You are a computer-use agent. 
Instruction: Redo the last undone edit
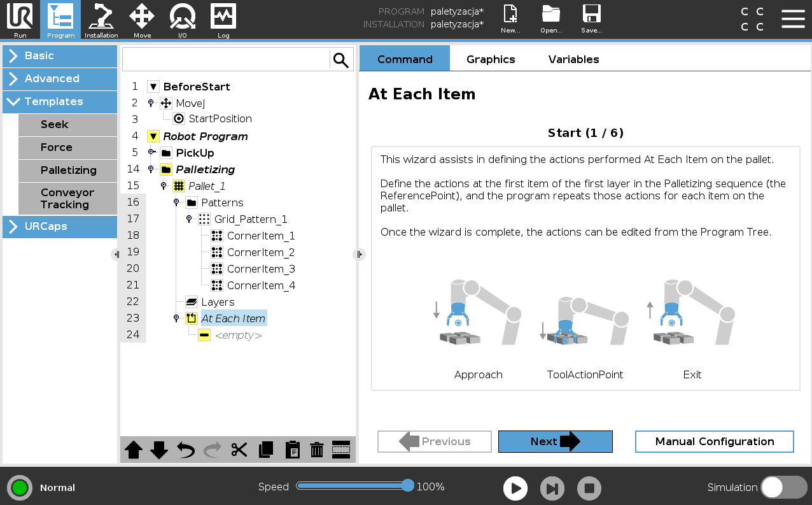(213, 450)
